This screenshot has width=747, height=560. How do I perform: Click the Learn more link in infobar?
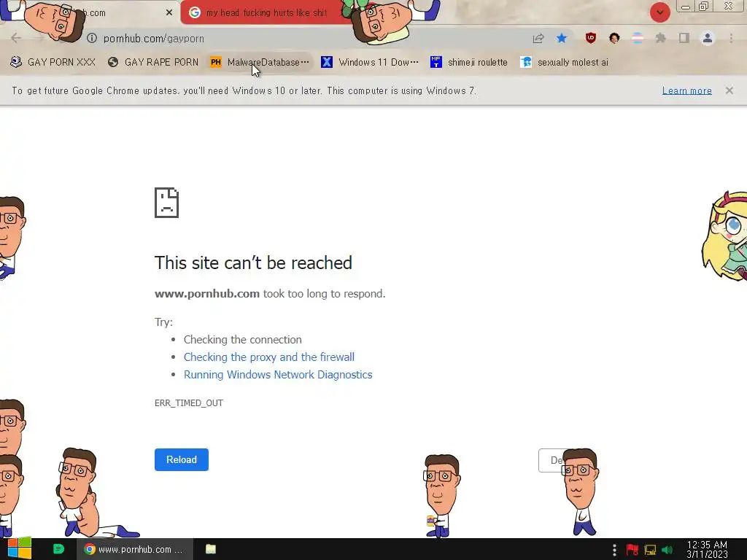click(686, 90)
